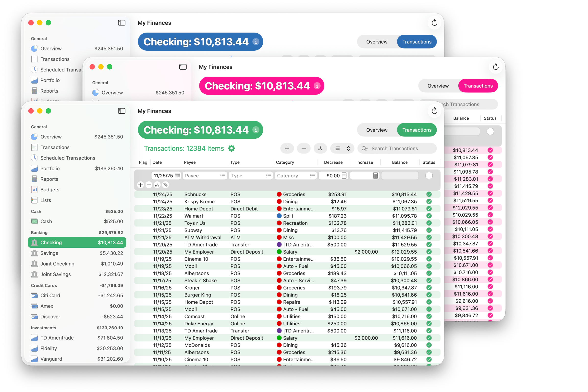Expand the list view mode selector with up-down arrows

coord(348,148)
